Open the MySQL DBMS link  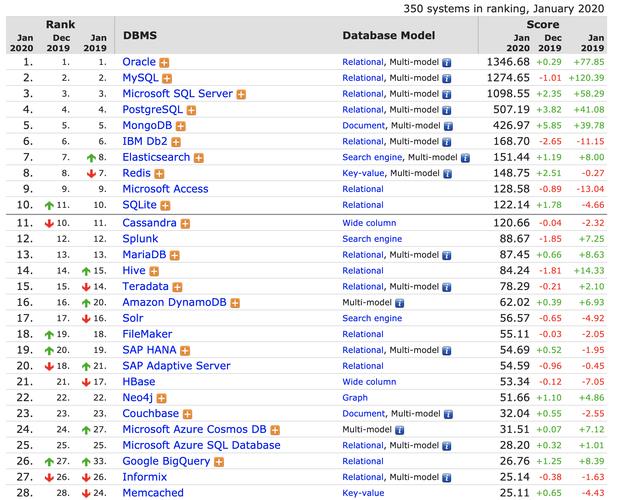(x=140, y=78)
